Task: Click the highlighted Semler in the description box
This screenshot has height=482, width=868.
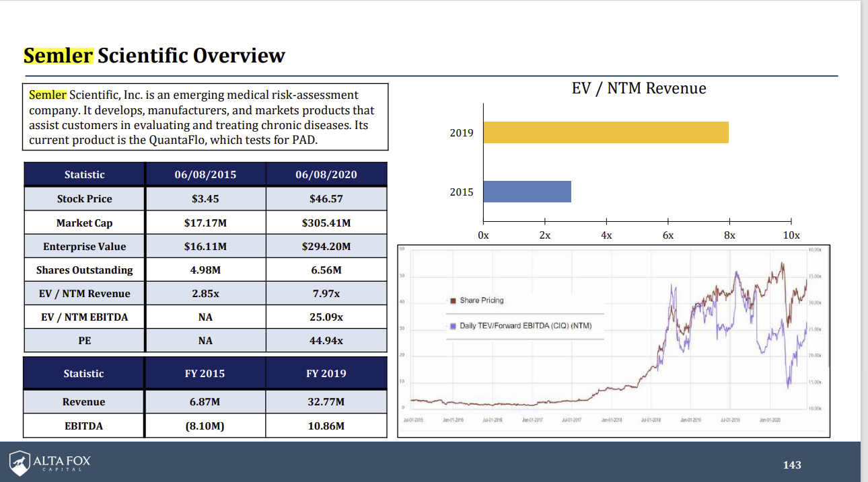Action: coord(48,95)
